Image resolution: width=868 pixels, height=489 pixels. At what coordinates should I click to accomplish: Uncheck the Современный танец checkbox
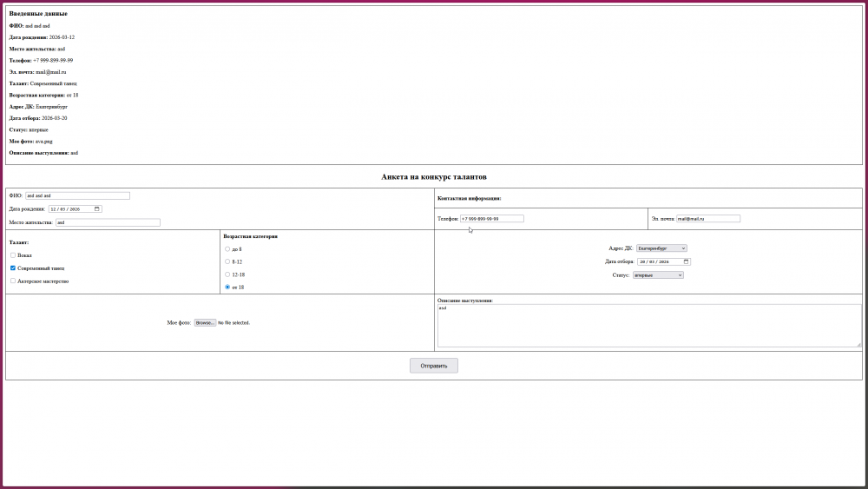pyautogui.click(x=13, y=268)
